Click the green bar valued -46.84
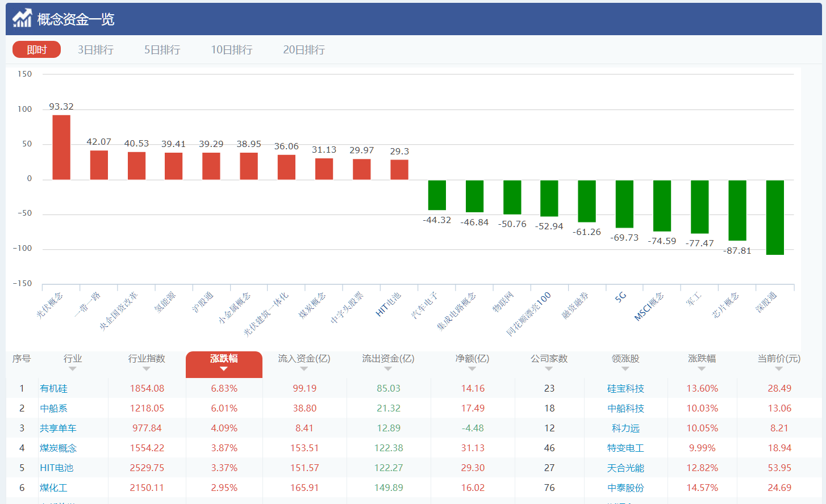 click(474, 196)
